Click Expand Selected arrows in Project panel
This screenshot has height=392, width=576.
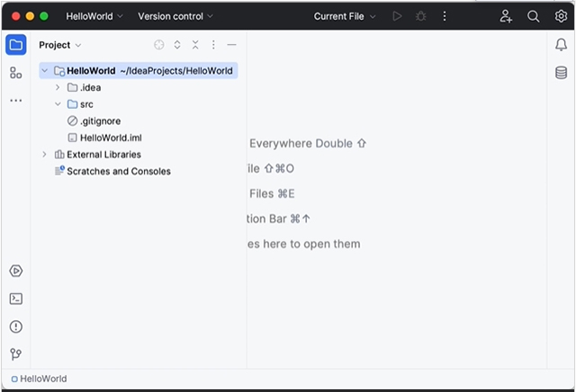177,45
